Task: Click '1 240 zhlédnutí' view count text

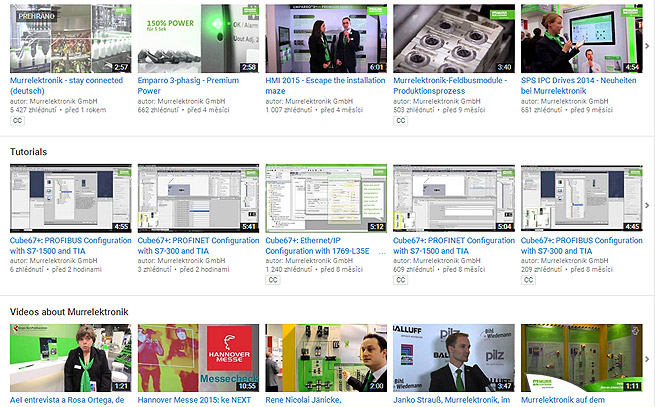Action: [289, 270]
